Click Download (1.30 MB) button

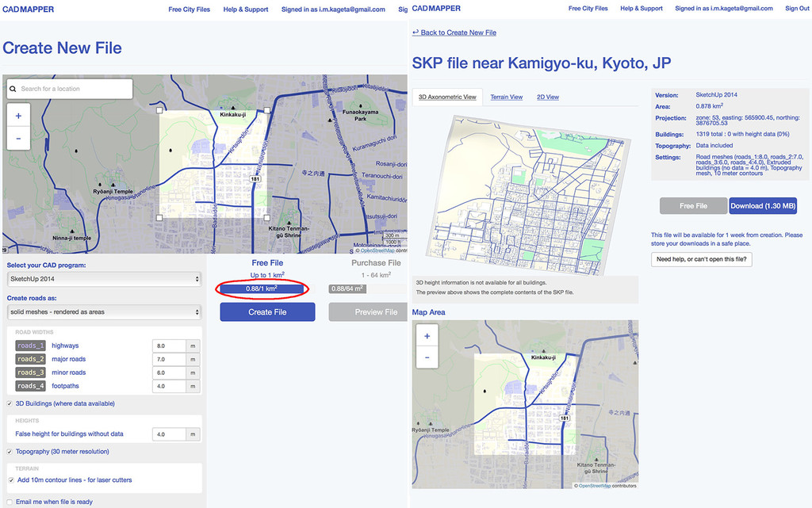pos(763,206)
